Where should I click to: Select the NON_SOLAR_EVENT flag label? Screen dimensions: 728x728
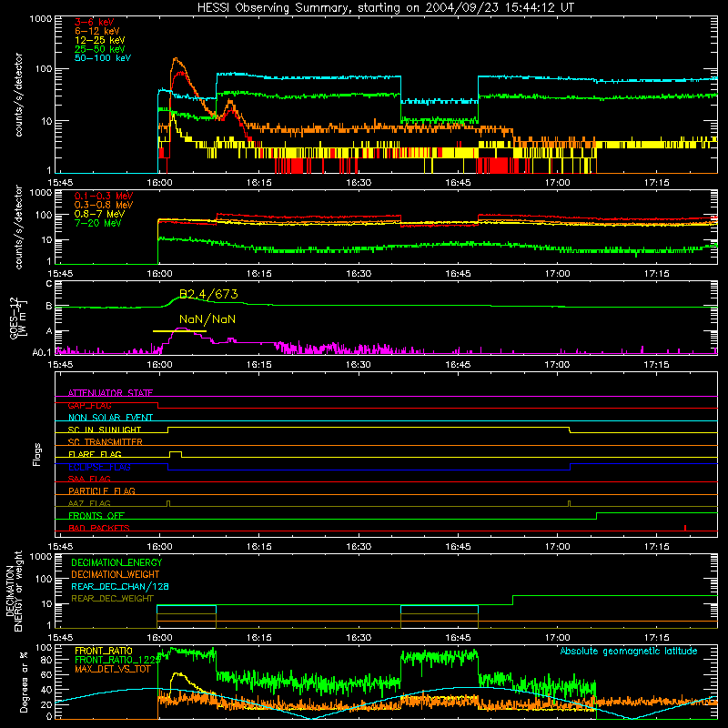pyautogui.click(x=110, y=418)
